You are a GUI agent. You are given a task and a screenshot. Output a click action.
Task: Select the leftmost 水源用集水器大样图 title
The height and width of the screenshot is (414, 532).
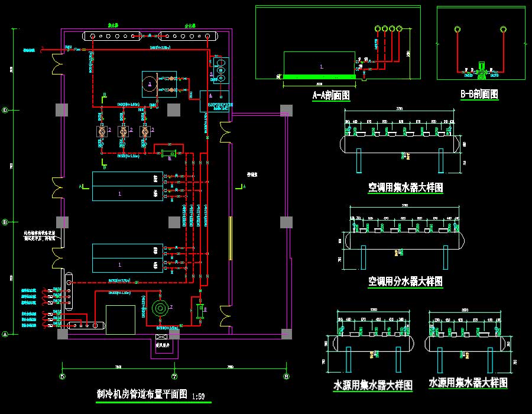(372, 386)
